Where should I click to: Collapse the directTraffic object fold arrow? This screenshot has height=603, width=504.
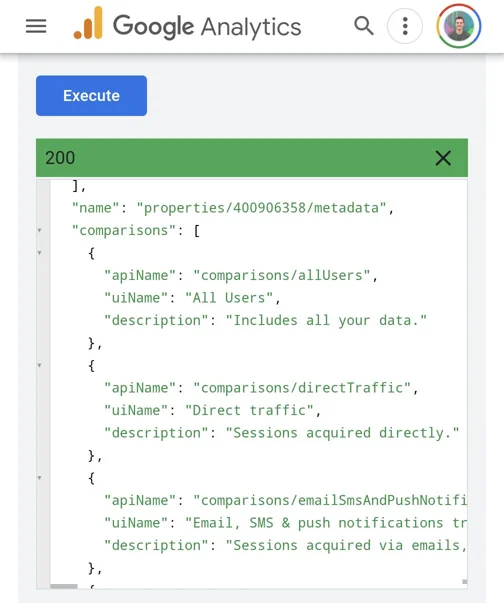click(x=40, y=365)
